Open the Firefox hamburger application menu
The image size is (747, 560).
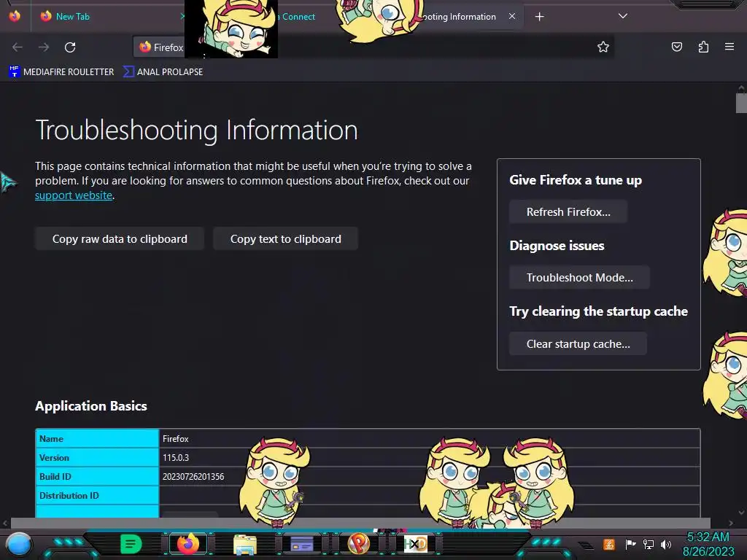[x=729, y=47]
